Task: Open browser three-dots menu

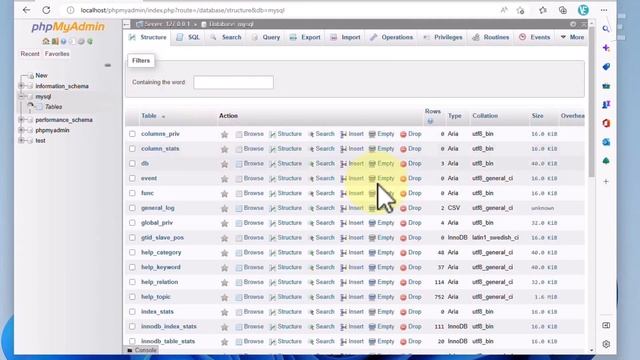Action: click(x=604, y=10)
